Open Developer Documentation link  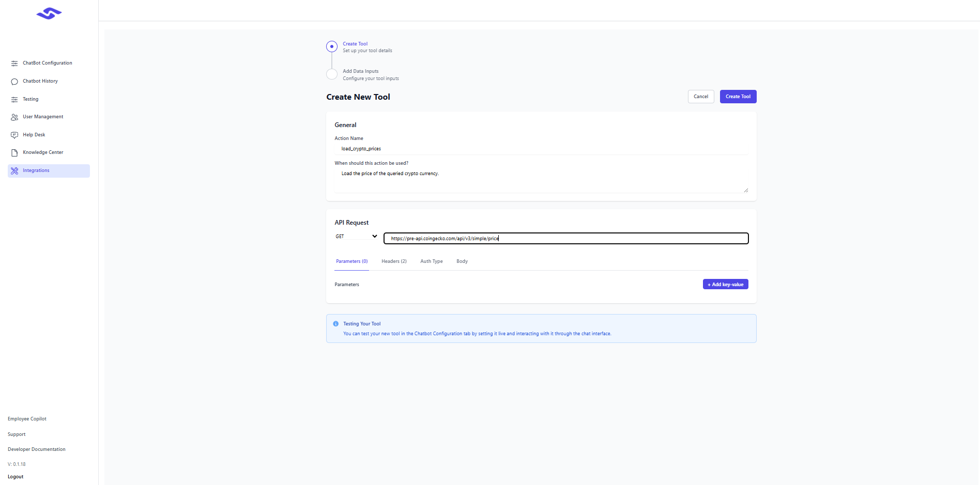click(x=37, y=449)
